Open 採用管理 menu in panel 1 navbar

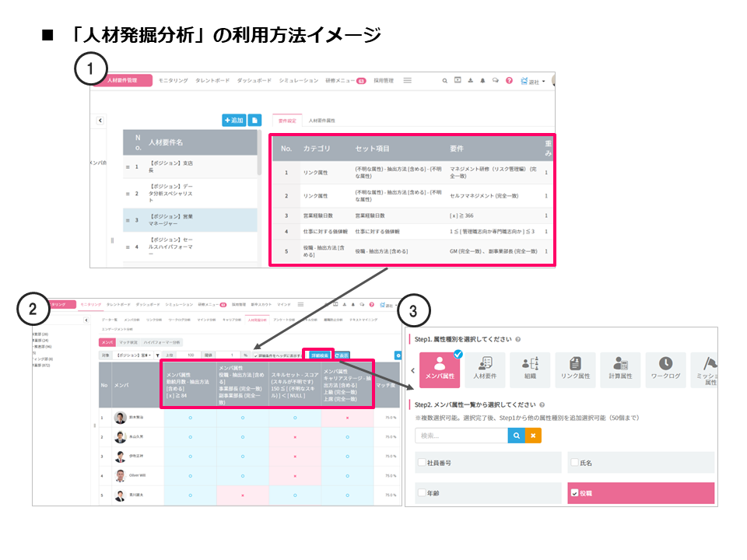(384, 80)
